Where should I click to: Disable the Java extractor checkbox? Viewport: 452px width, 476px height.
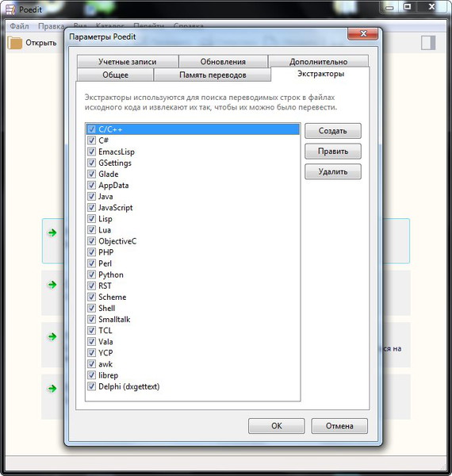[91, 197]
